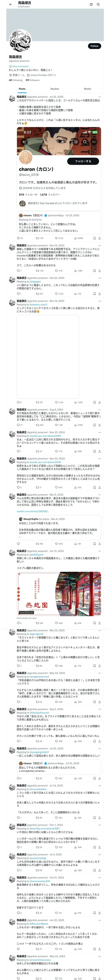Open more options on Jul 25, 2025 post
Viewport: 110px width, 980px height.
coord(99,97)
